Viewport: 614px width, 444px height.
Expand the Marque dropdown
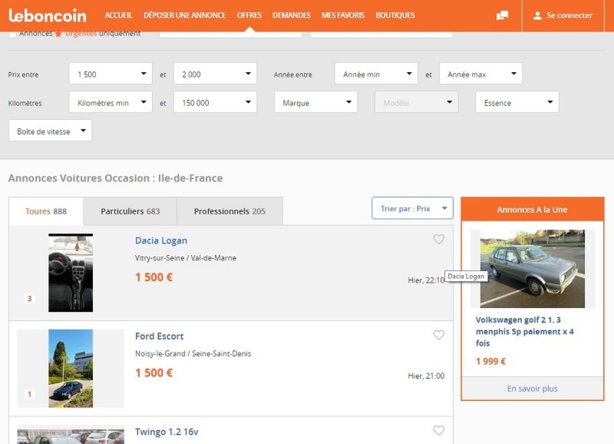315,102
